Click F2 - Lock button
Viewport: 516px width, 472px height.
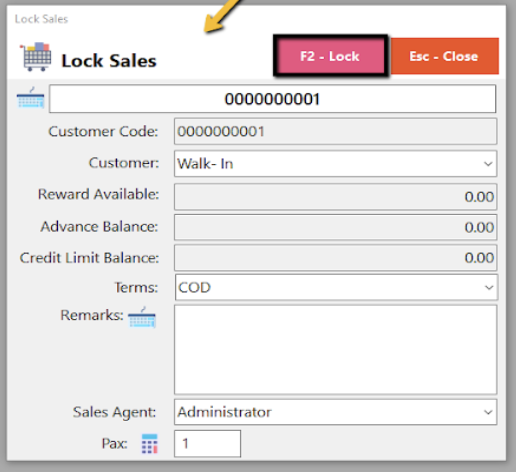330,56
